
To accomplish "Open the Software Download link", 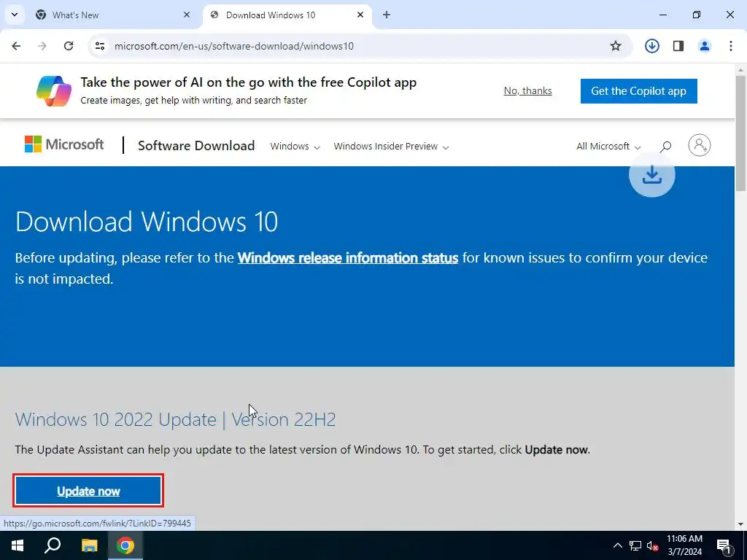I will [x=196, y=146].
